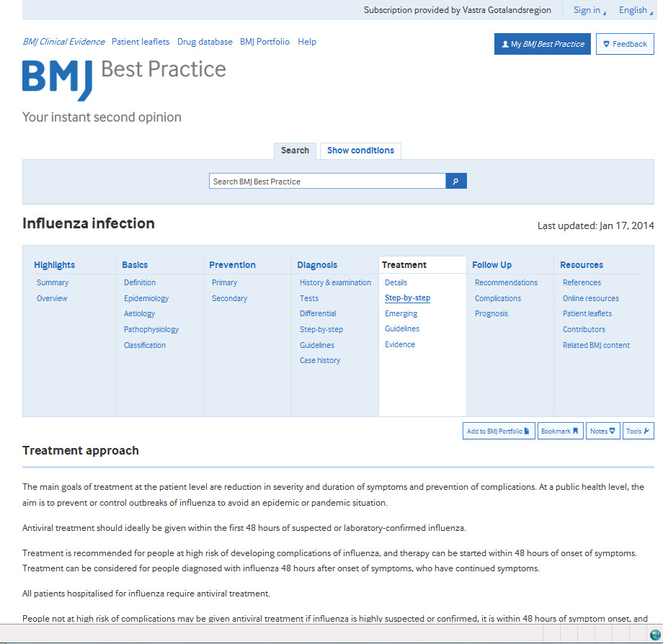Open Online resources under Resources

point(591,298)
